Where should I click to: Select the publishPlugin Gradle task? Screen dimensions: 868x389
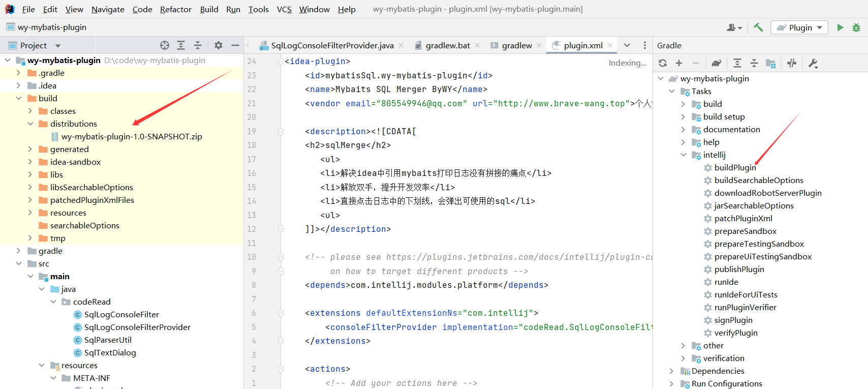(739, 269)
